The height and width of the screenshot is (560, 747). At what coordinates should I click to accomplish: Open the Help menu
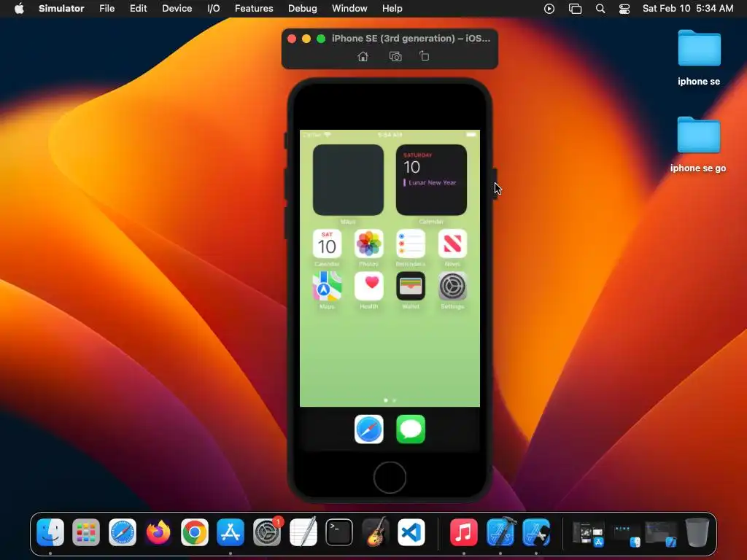point(392,9)
